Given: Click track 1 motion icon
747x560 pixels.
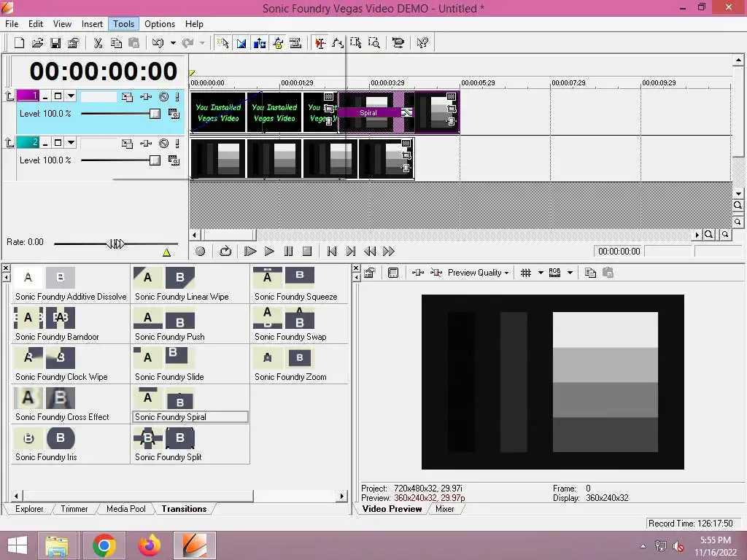Looking at the screenshot, I should pos(127,97).
